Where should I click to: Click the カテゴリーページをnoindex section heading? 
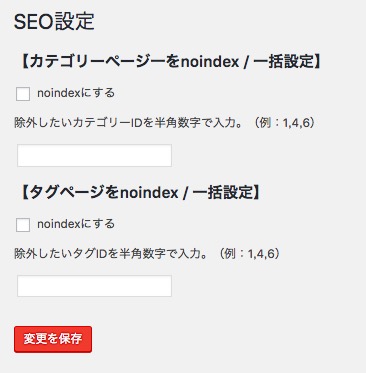pos(170,62)
